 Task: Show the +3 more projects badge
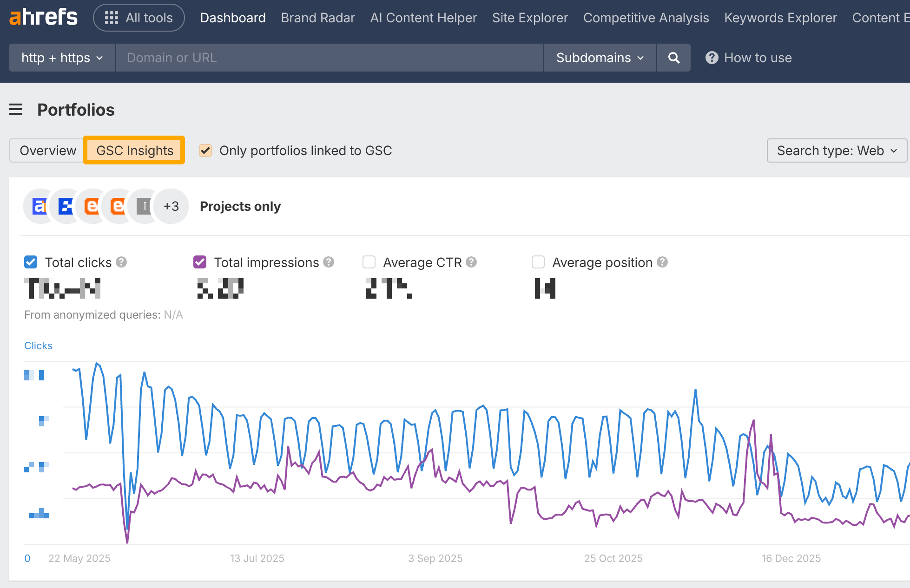coord(171,206)
